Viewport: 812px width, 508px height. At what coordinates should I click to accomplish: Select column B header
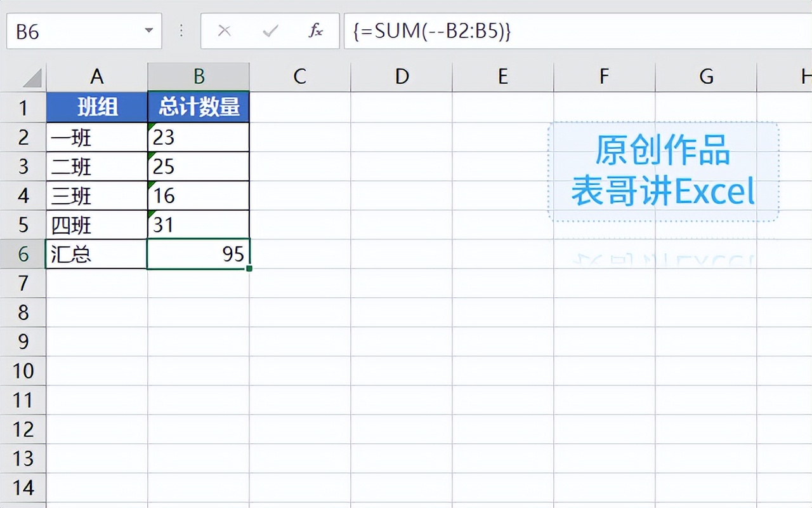(x=199, y=77)
